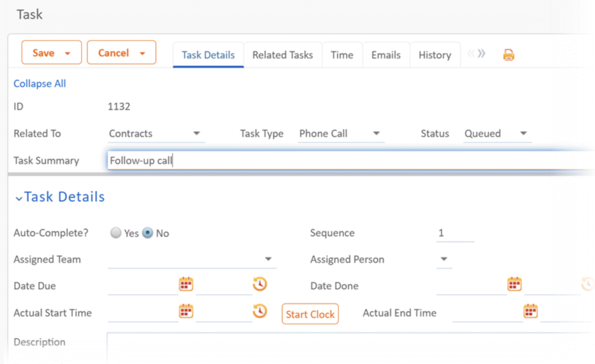
Task: Click the previous record navigation arrow
Action: 471,54
